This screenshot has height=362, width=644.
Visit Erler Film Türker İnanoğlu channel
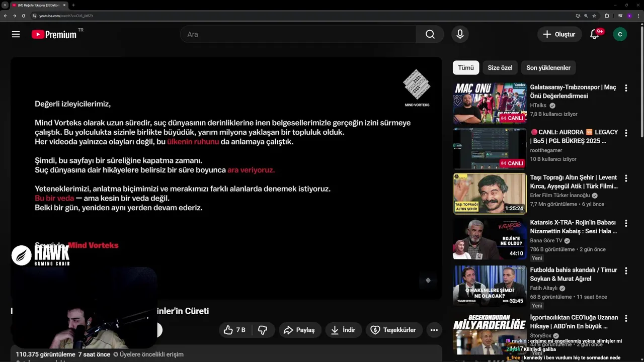pos(560,196)
